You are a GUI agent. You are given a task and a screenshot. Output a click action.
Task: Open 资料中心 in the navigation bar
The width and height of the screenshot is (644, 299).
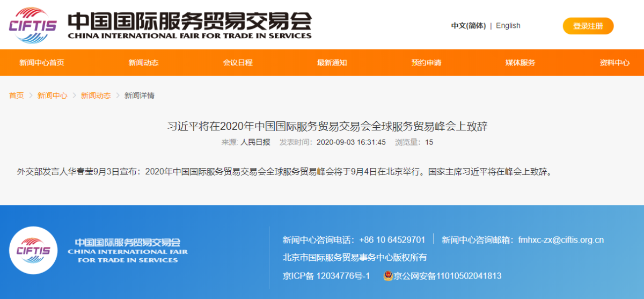[x=614, y=63]
